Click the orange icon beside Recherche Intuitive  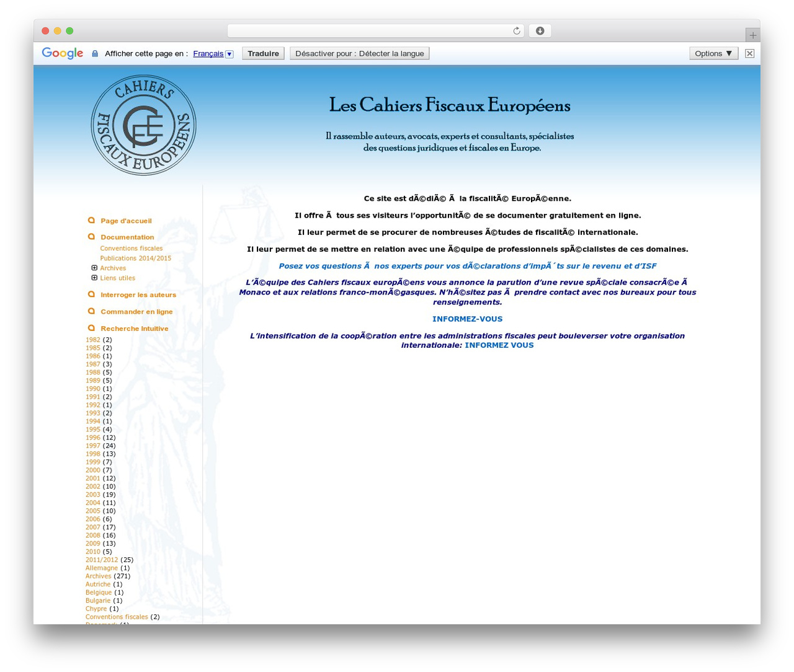[x=92, y=328]
